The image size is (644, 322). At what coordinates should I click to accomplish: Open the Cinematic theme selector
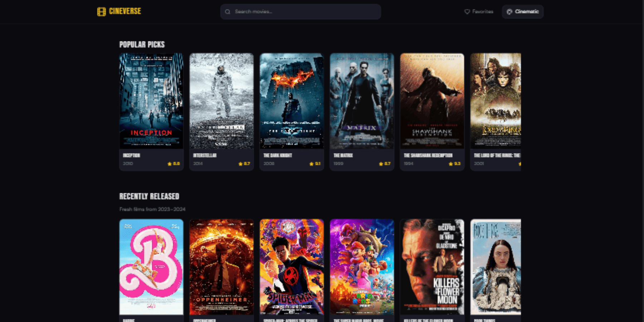coord(522,12)
